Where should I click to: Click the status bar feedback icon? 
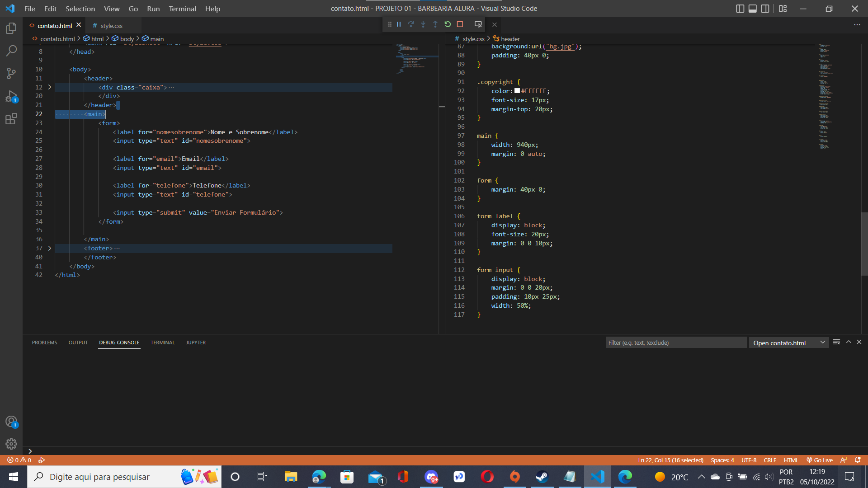point(844,460)
